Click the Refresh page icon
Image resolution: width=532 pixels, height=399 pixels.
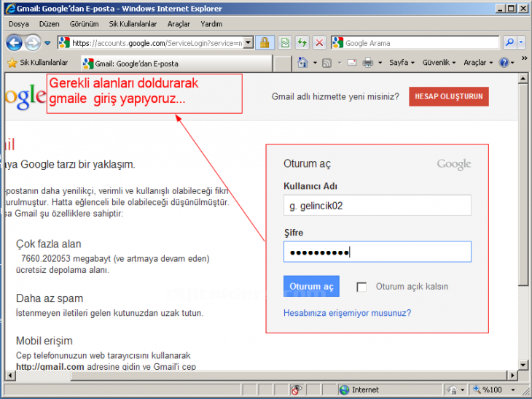pos(302,43)
